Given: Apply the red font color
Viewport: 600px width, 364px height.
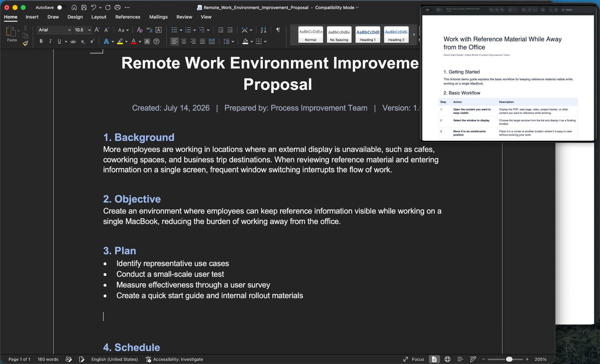Looking at the screenshot, I should tap(134, 42).
